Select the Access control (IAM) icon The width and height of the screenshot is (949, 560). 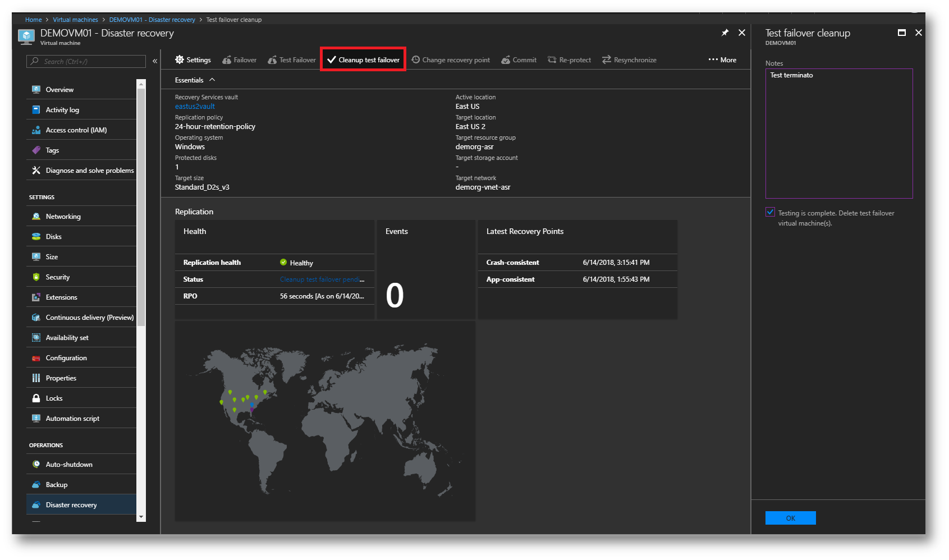coord(36,130)
